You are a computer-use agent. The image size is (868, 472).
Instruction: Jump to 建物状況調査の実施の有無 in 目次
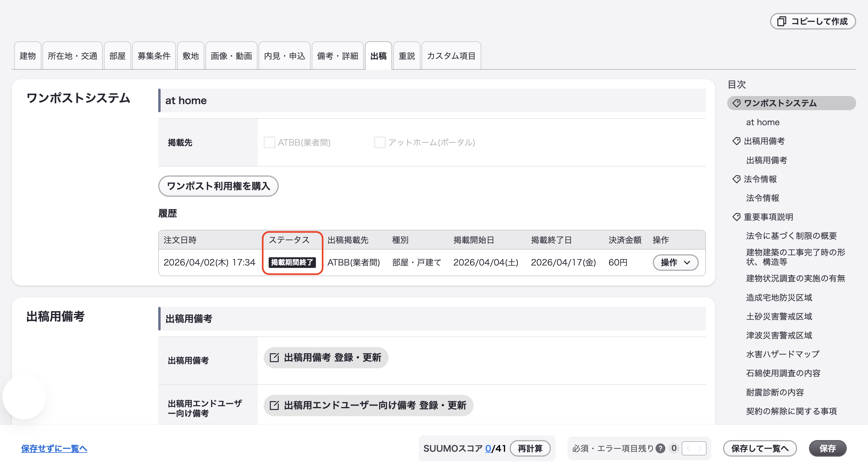tap(796, 278)
